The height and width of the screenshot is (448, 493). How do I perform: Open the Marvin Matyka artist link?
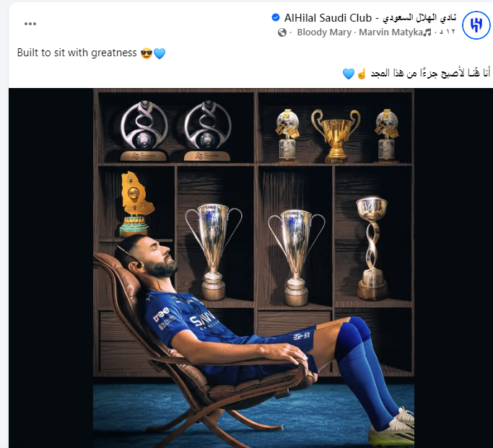pyautogui.click(x=391, y=32)
